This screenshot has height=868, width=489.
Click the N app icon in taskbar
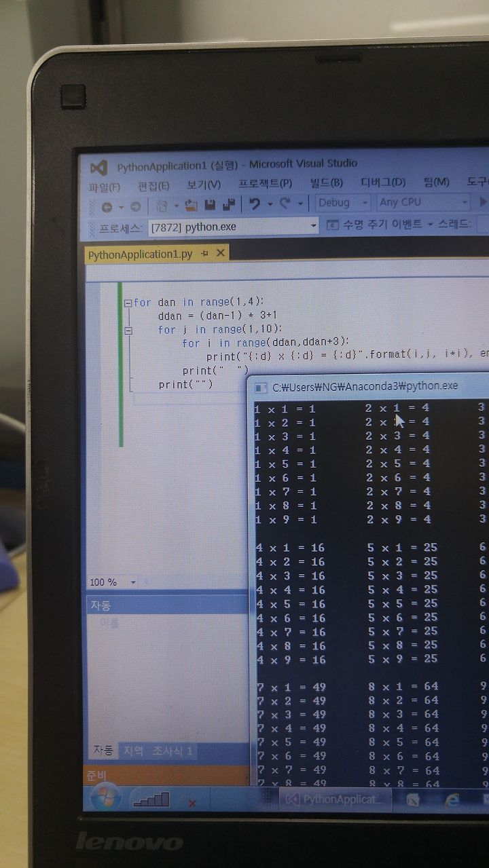(x=413, y=800)
